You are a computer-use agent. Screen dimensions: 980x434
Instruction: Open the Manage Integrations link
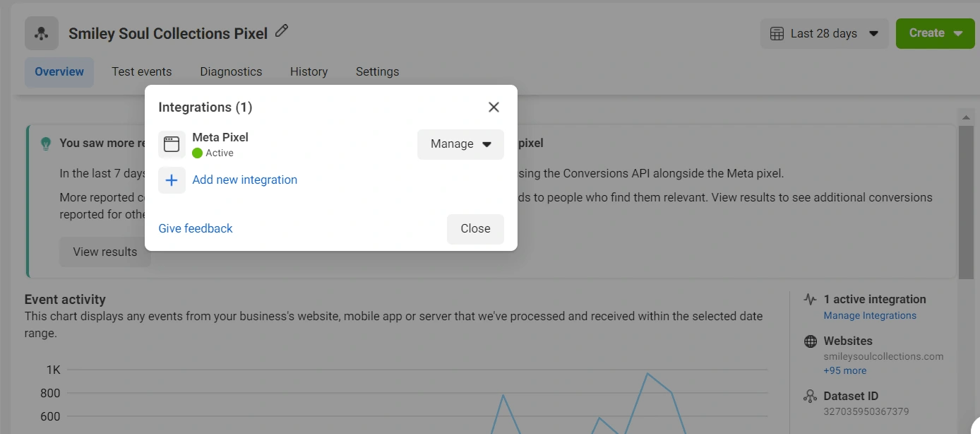coord(870,316)
